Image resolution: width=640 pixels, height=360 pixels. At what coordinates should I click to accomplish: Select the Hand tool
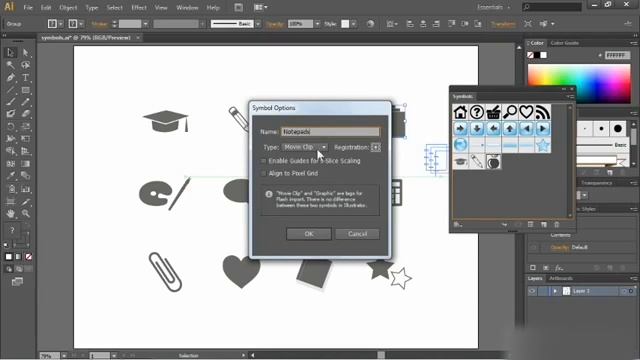[x=11, y=213]
